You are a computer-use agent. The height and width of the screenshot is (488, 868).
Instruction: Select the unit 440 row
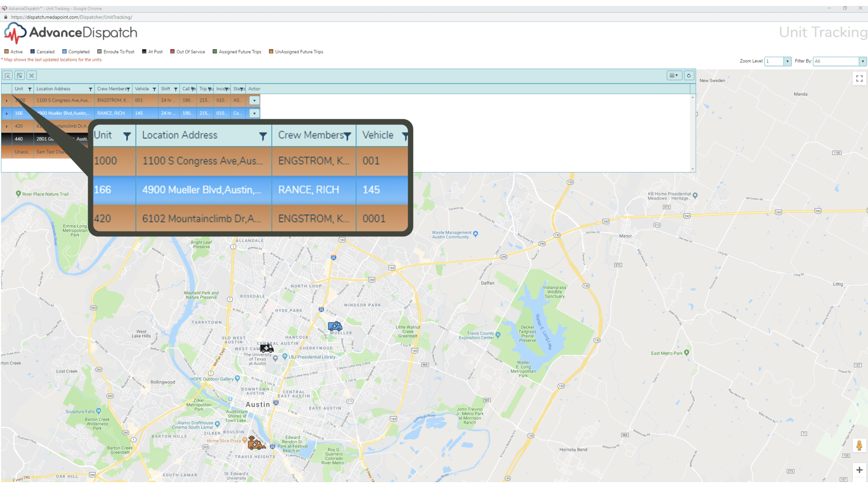coord(19,139)
